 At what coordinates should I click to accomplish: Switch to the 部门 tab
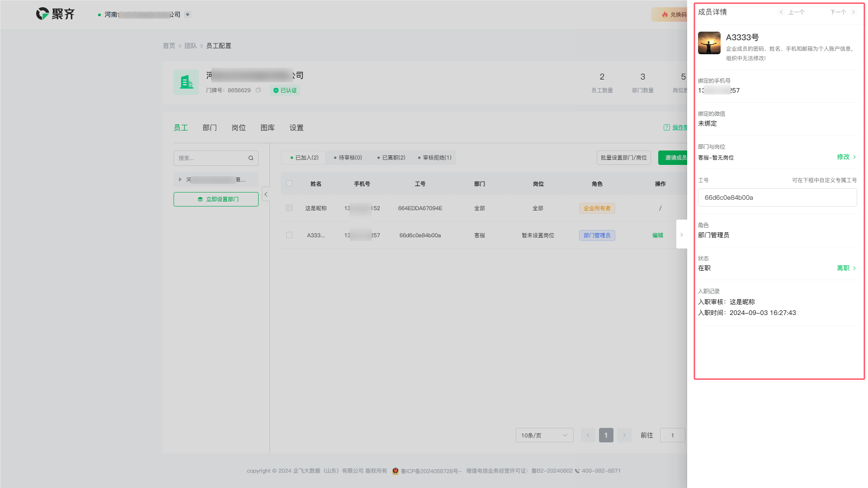coord(210,128)
